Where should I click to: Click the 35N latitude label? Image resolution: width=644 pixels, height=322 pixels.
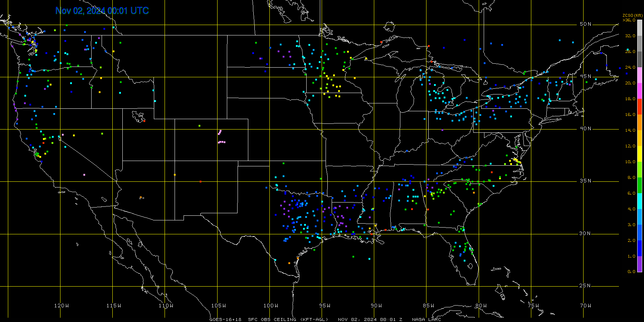coord(586,181)
